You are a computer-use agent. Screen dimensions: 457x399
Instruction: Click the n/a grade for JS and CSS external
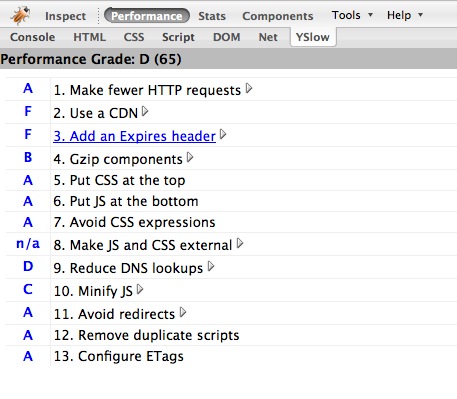[x=28, y=244]
